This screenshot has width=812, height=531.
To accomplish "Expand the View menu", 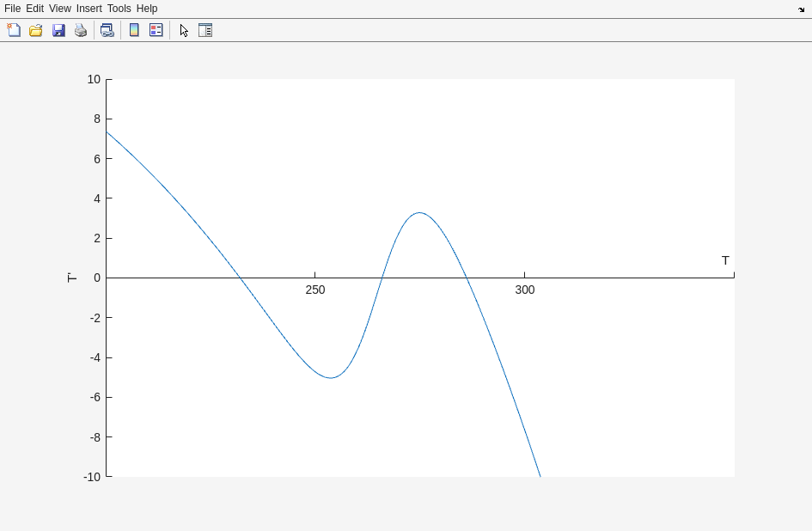I will [x=60, y=9].
